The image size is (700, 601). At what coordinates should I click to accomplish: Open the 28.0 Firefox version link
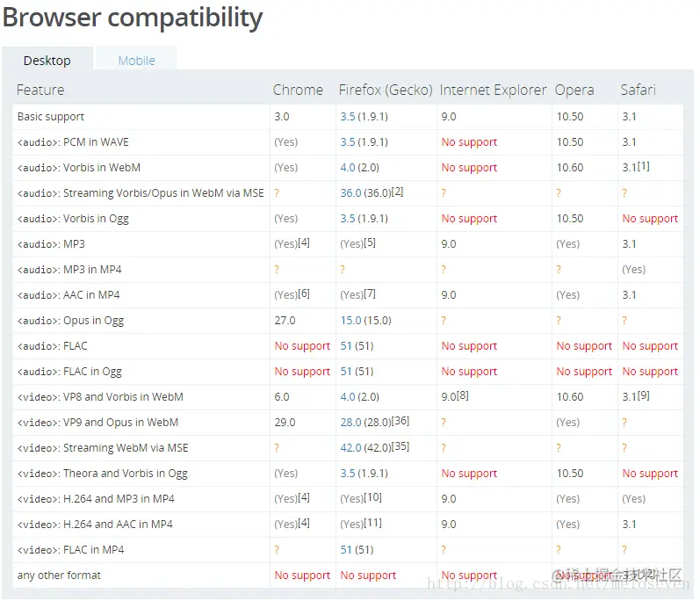(x=350, y=422)
